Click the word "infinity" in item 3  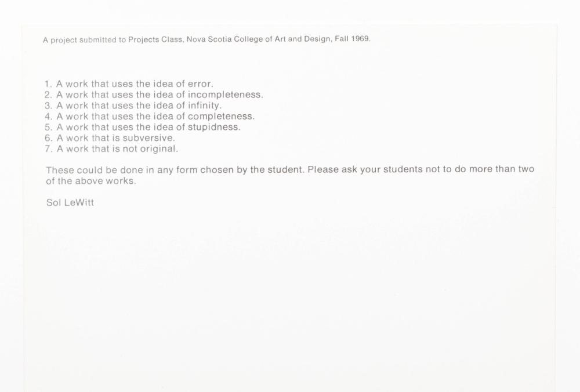point(204,106)
